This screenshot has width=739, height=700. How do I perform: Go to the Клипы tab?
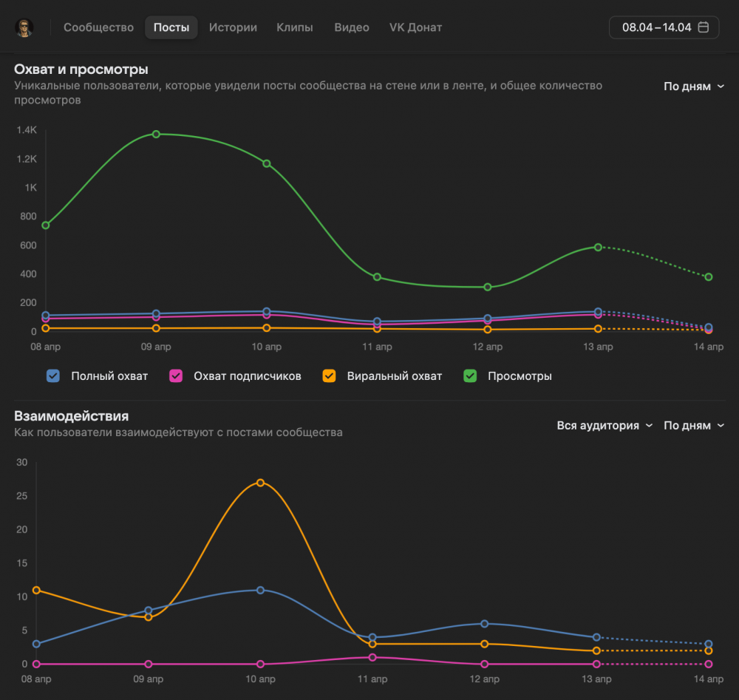[x=295, y=27]
